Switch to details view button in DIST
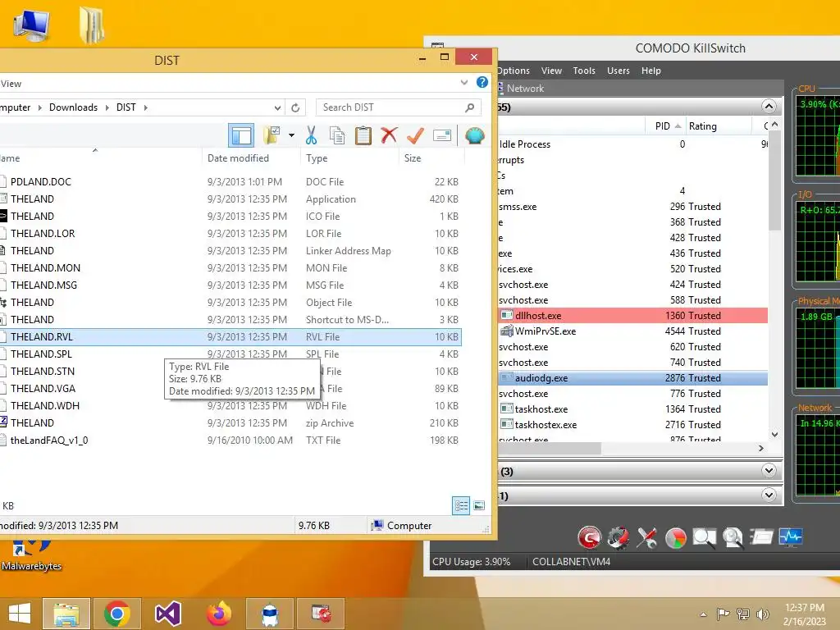The width and height of the screenshot is (840, 630). click(461, 505)
